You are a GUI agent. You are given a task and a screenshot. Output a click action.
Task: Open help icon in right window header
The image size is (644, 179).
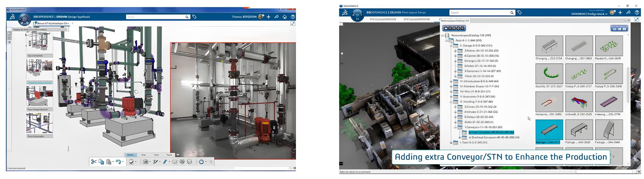637,13
